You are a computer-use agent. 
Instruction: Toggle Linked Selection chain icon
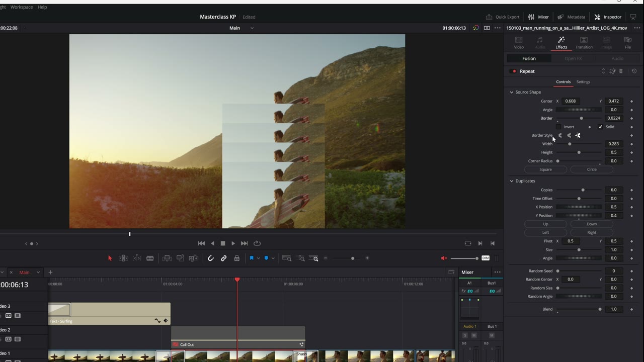pyautogui.click(x=224, y=258)
